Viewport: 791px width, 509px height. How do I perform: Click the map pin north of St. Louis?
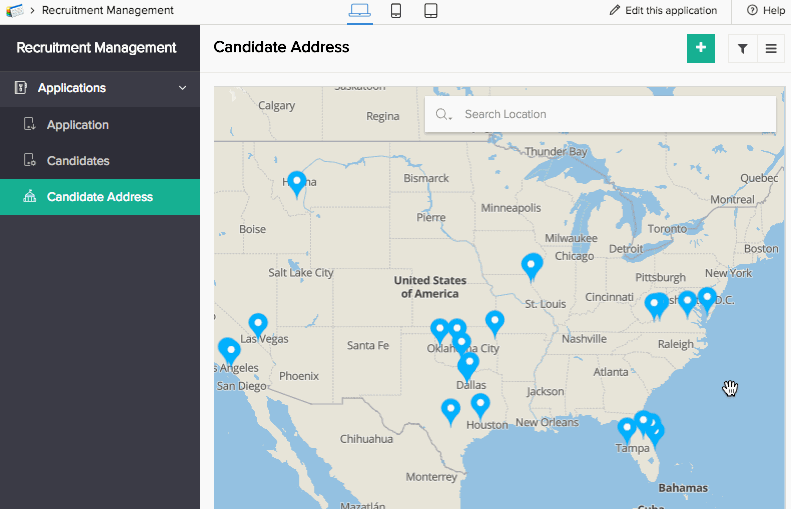(532, 267)
